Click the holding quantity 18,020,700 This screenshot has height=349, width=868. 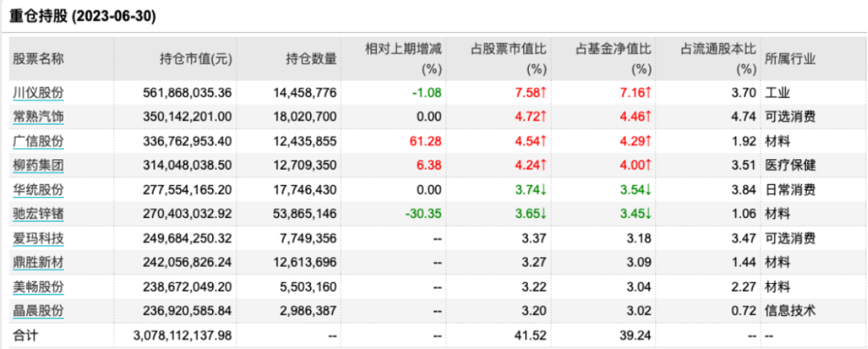(x=305, y=117)
